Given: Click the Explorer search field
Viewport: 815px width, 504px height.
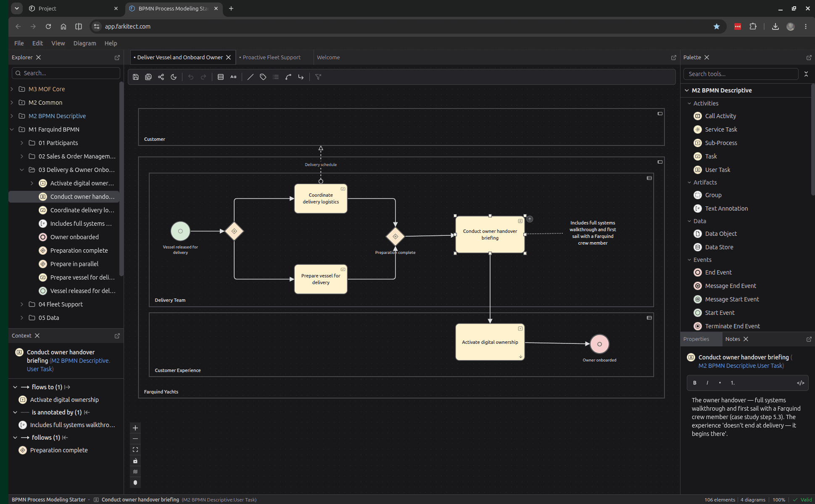Looking at the screenshot, I should (x=66, y=73).
